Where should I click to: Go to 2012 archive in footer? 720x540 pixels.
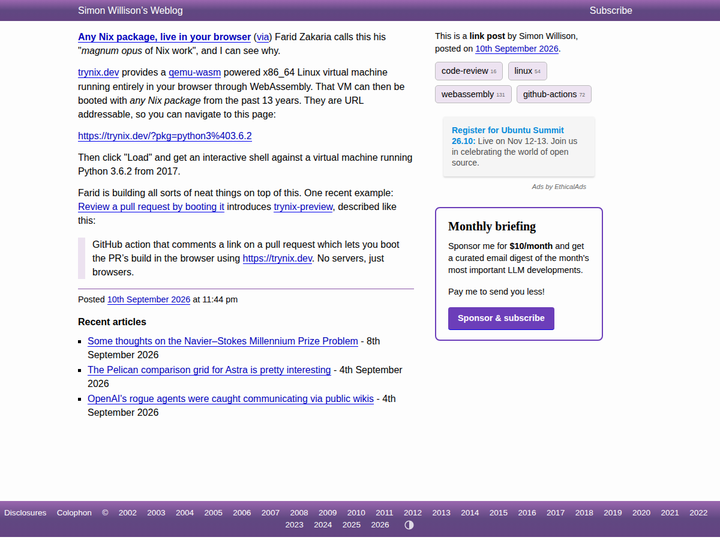click(x=412, y=512)
